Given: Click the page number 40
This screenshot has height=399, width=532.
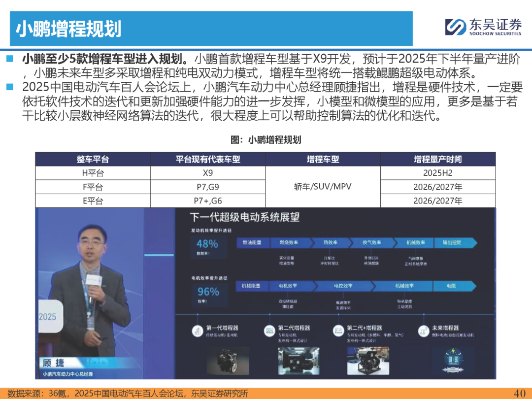Looking at the screenshot, I should [520, 393].
